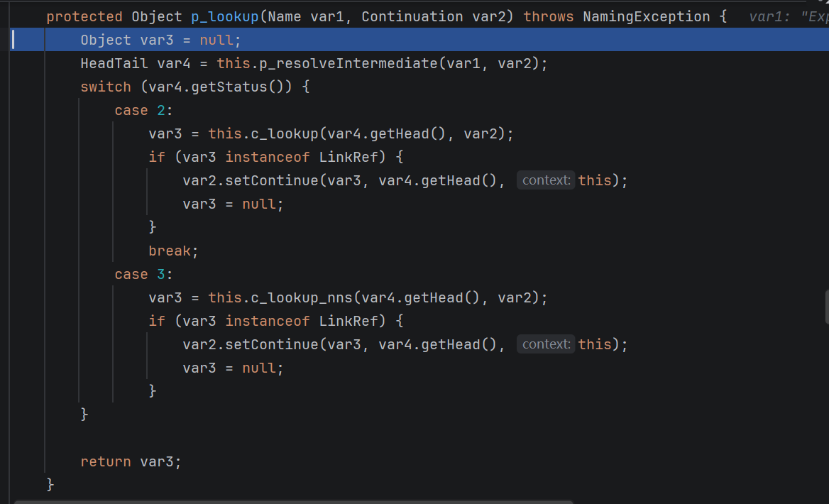Click the 'switch' keyword
829x504 pixels.
pyautogui.click(x=106, y=87)
